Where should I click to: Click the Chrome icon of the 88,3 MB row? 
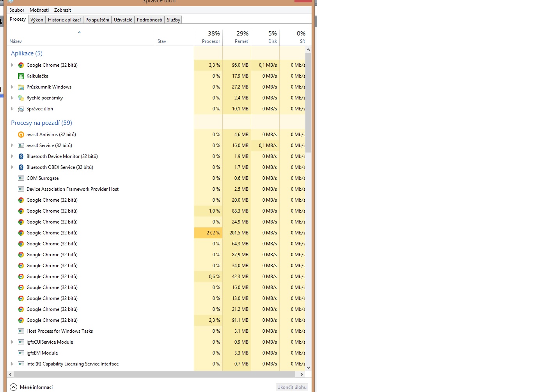click(x=21, y=211)
